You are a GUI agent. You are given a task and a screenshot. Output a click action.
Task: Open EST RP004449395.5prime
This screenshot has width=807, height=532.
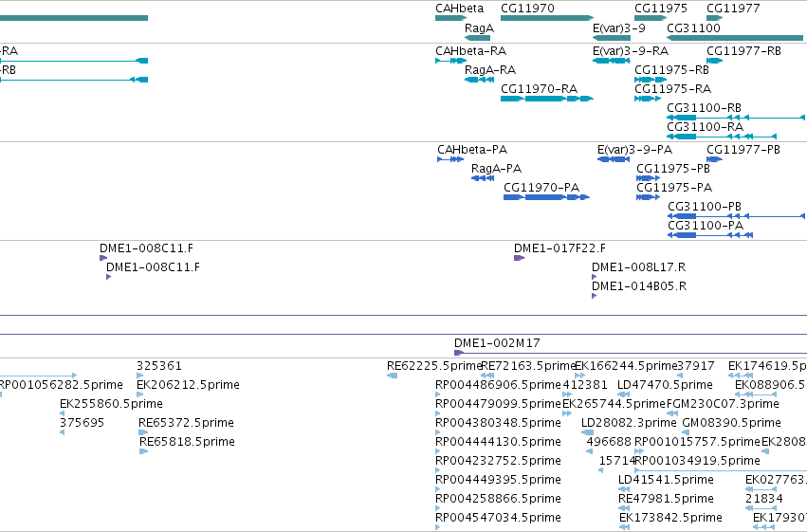click(438, 490)
